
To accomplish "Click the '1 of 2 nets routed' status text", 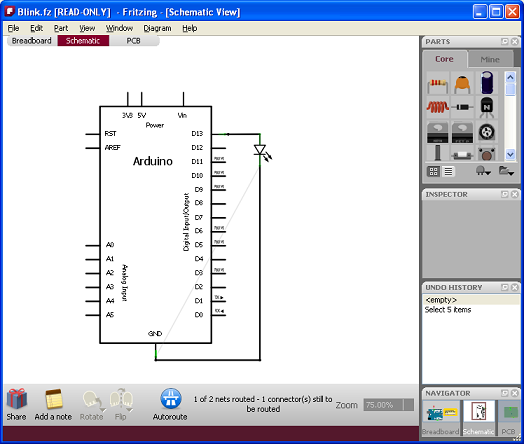I will 263,404.
